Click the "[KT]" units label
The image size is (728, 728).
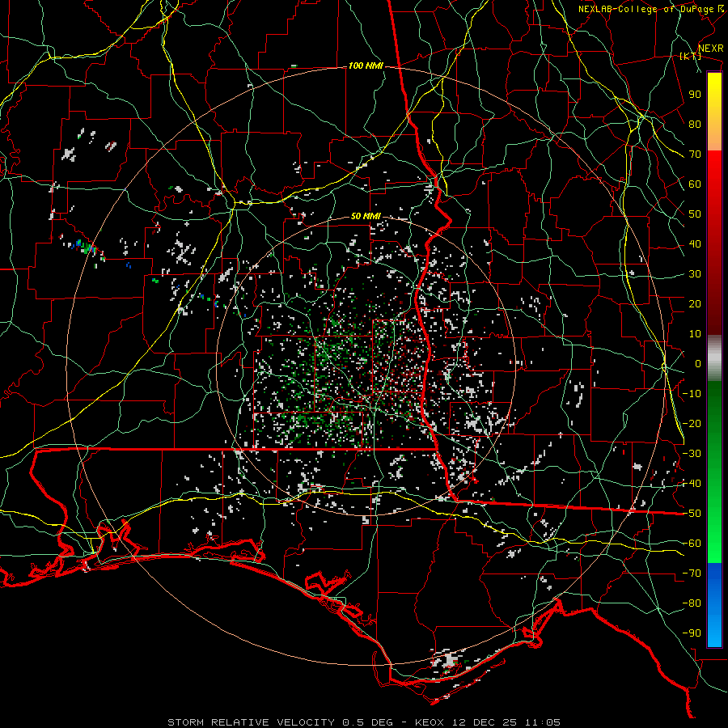pos(691,56)
